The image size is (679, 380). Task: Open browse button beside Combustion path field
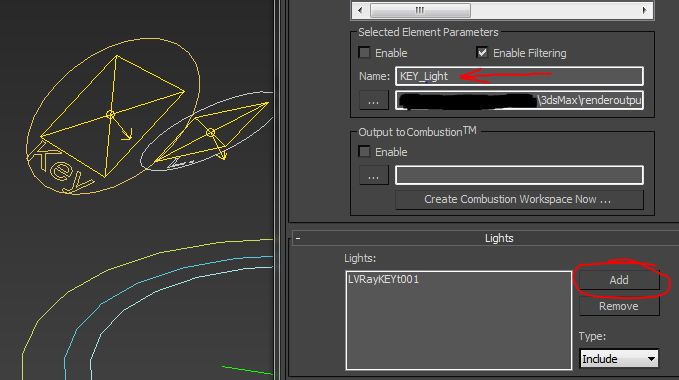coord(374,175)
